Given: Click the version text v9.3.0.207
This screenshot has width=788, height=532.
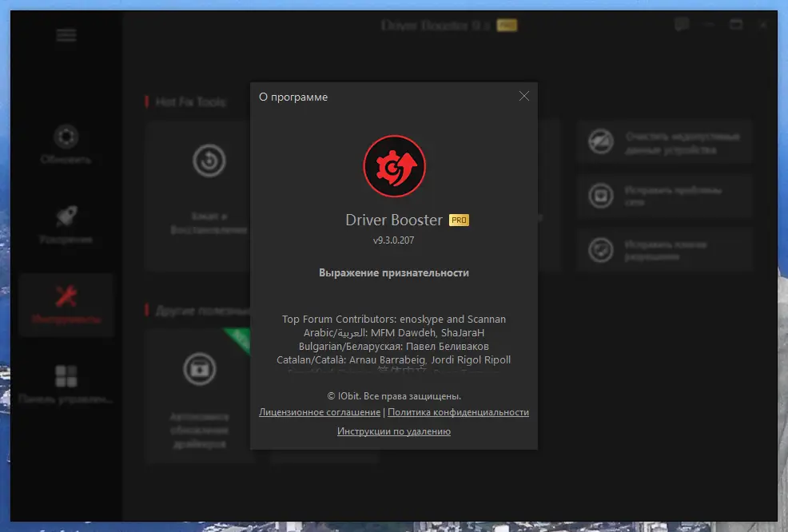Looking at the screenshot, I should (393, 240).
